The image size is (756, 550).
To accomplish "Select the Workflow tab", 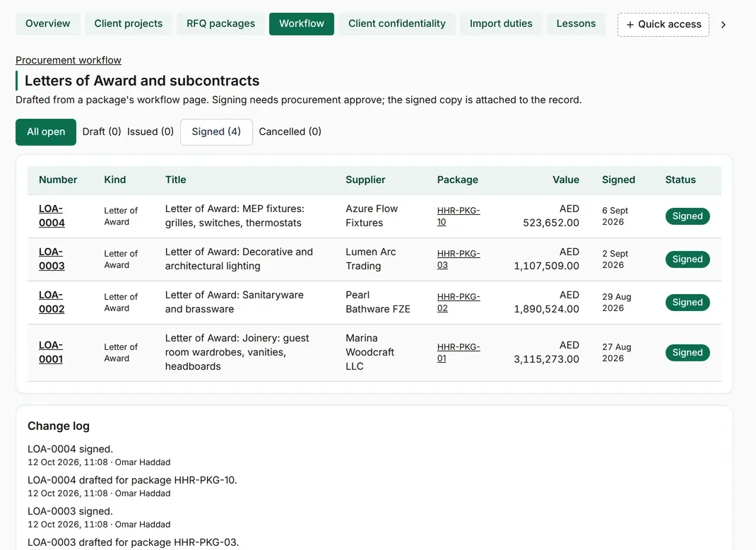I will (301, 23).
